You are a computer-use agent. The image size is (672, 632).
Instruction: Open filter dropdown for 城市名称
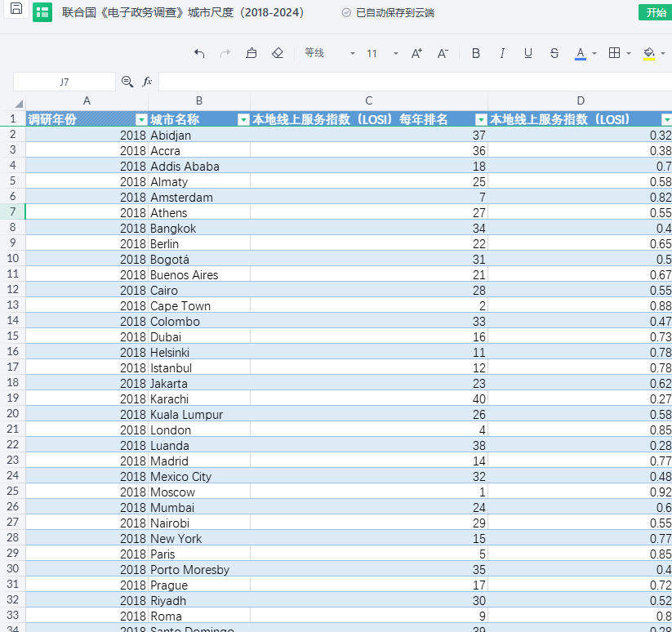point(243,119)
